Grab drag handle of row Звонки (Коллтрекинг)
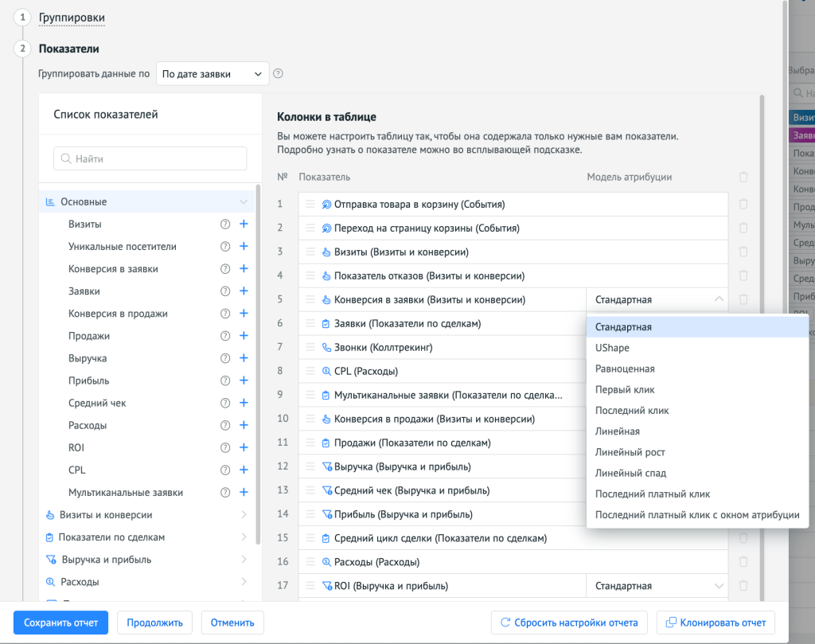815x644 pixels. [310, 347]
